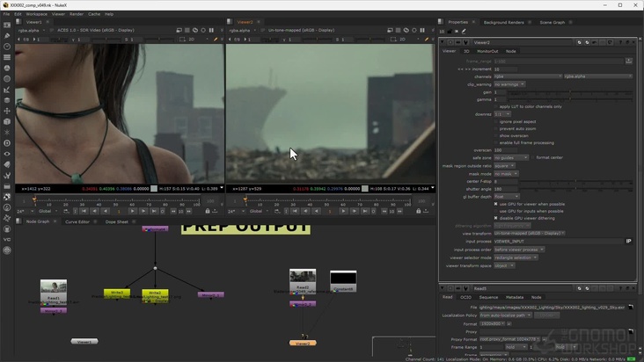Adjust the shutter angle slider
The height and width of the screenshot is (362, 644).
575,189
